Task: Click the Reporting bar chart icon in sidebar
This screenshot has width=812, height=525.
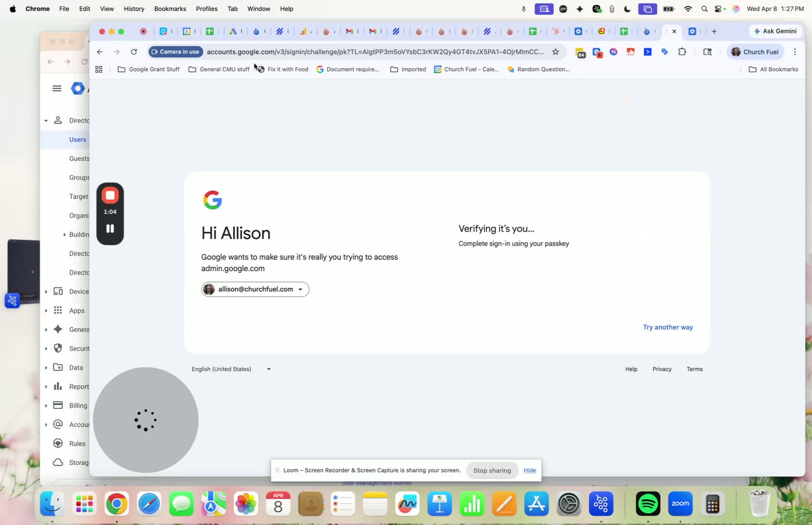Action: pyautogui.click(x=58, y=386)
